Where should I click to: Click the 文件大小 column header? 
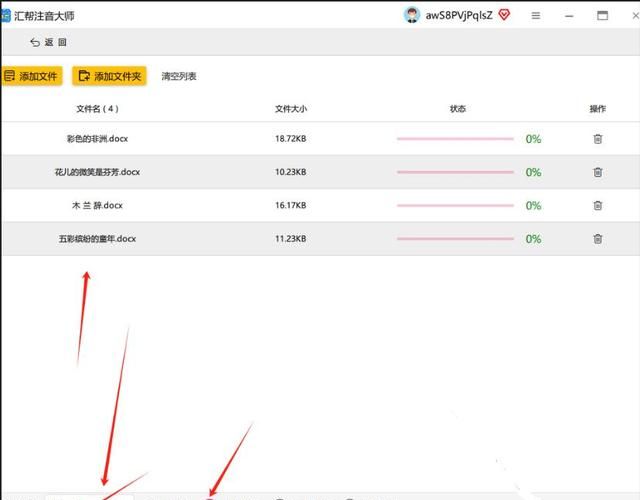click(x=291, y=109)
